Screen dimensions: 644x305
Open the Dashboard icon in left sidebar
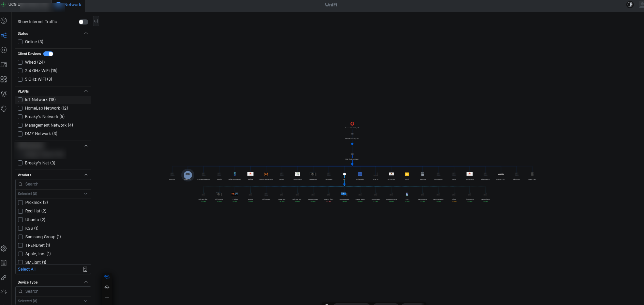coord(4,21)
